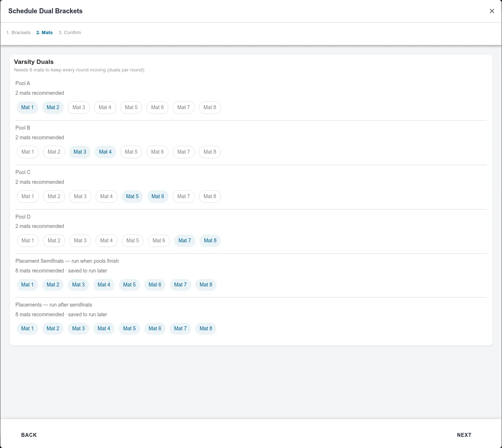Add Mat 8 to Pool A
The width and height of the screenshot is (502, 448).
[x=210, y=107]
